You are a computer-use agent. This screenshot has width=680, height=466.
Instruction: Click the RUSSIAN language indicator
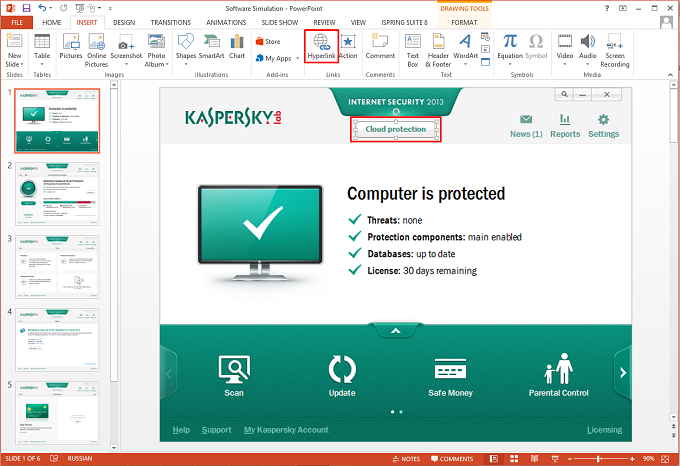coord(80,459)
